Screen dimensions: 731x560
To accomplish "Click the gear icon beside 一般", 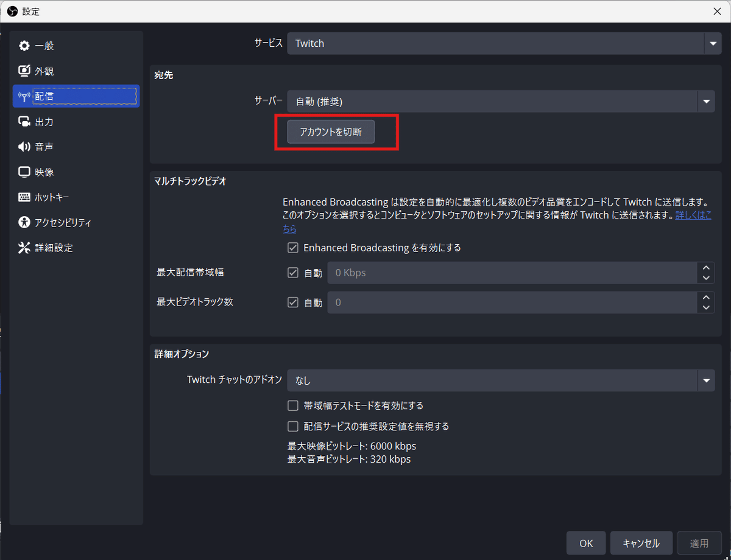I will click(24, 46).
